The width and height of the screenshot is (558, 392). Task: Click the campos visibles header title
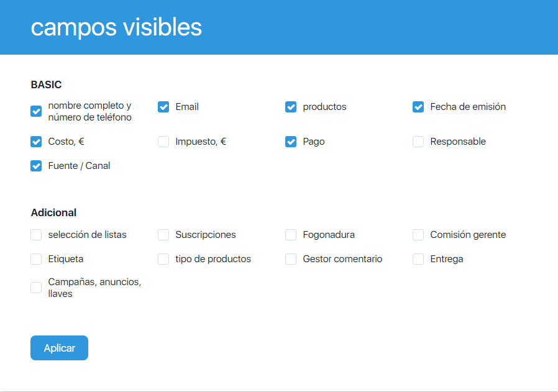116,27
